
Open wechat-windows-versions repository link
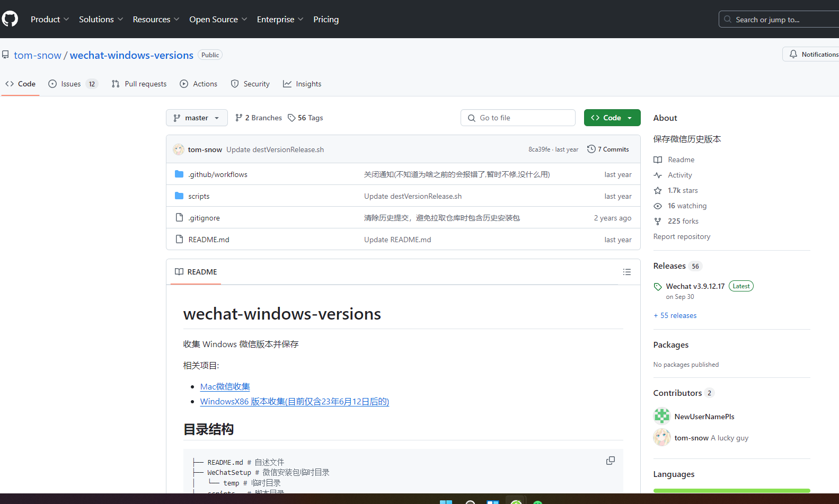[131, 55]
